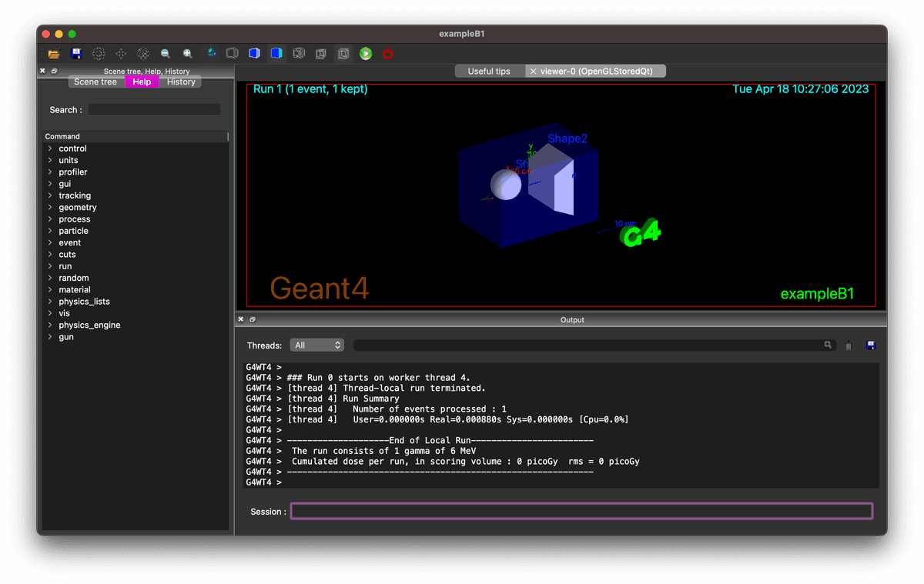The height and width of the screenshot is (584, 924).
Task: Switch to the Useful tips tab
Action: [x=489, y=72]
